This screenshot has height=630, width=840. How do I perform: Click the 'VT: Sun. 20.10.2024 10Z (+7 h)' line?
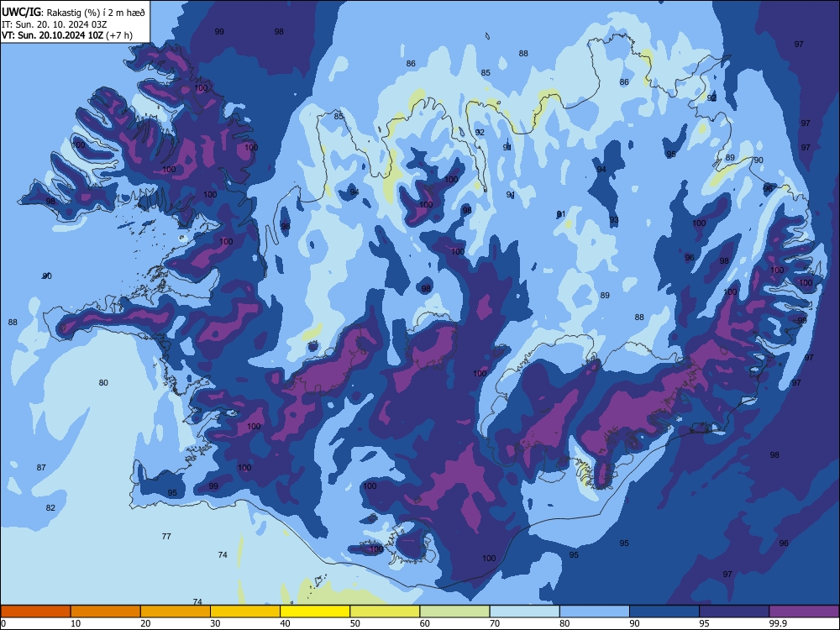67,35
